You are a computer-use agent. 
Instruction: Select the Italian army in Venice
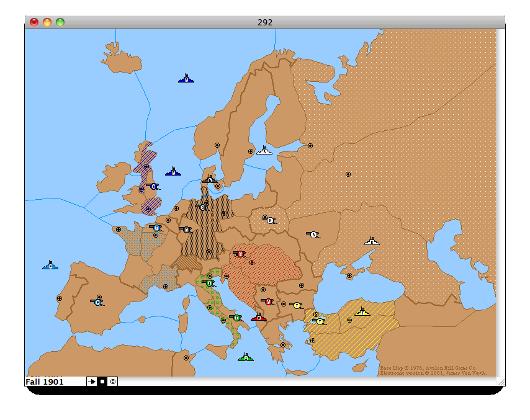[x=209, y=283]
